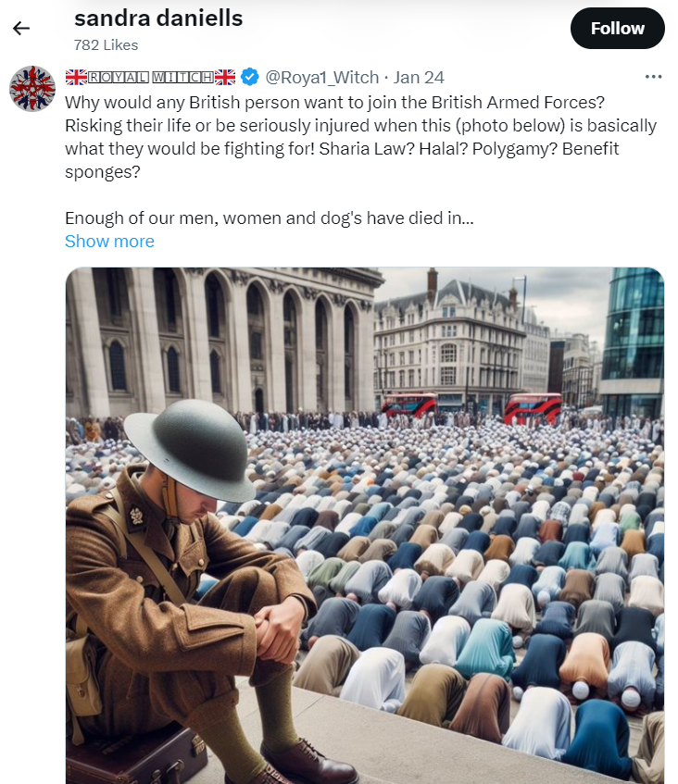Open the Jan 24 timestamp link
Image resolution: width=678 pixels, height=784 pixels.
point(419,77)
